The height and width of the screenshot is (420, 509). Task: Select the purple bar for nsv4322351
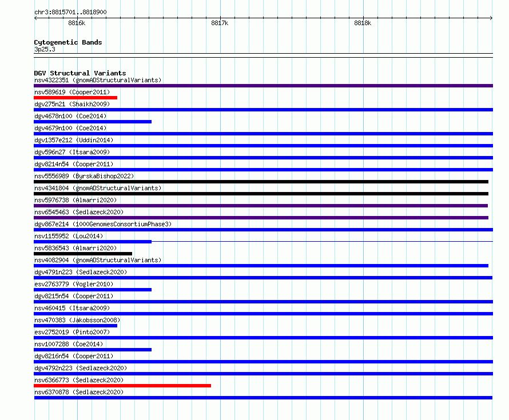263,86
